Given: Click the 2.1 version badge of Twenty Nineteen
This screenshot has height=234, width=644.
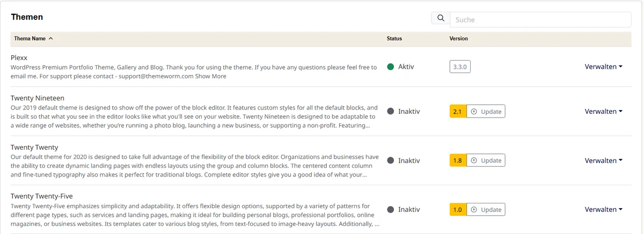Looking at the screenshot, I should pos(457,112).
